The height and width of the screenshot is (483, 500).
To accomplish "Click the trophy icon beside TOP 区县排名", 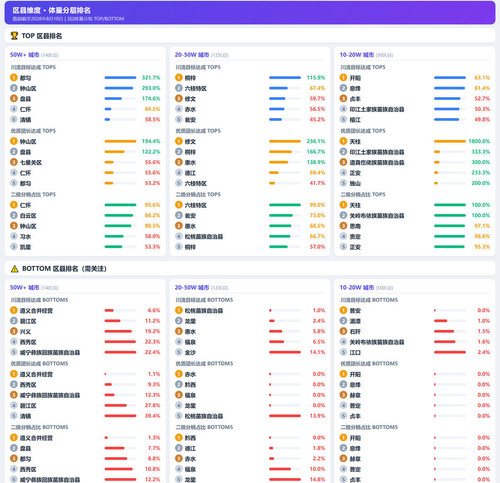I will click(14, 36).
